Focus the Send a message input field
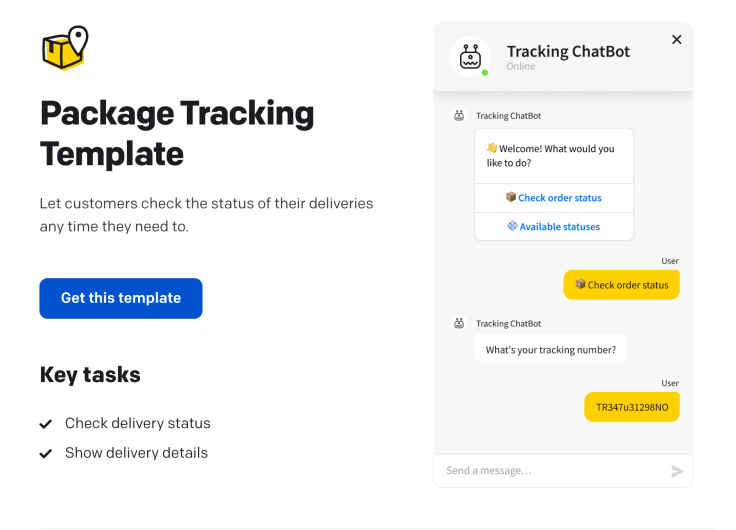The width and height of the screenshot is (736, 530). pyautogui.click(x=550, y=471)
